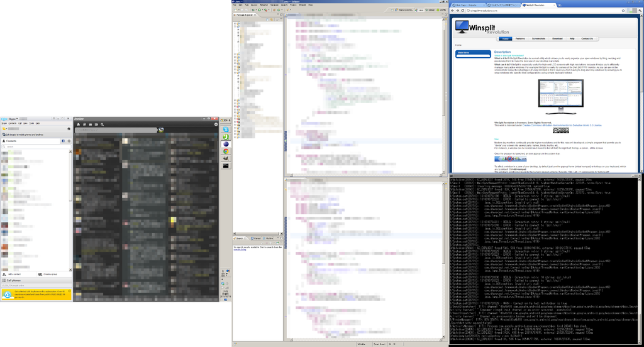Open direct messages envelope icon in Twitter client
The image size is (644, 347).
(x=91, y=124)
